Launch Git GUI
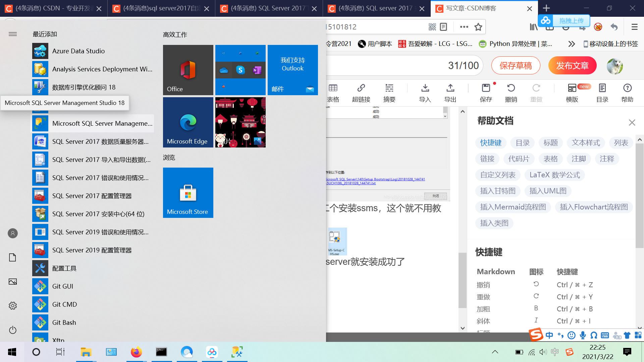The height and width of the screenshot is (362, 644). (93, 286)
